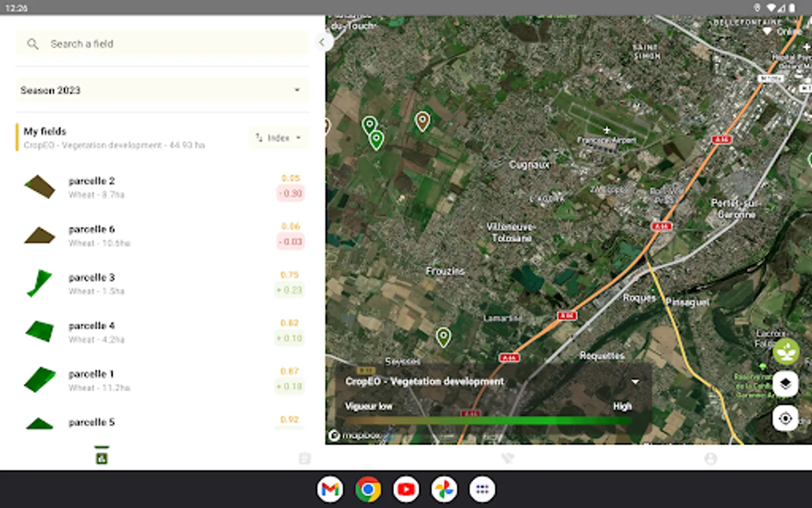The height and width of the screenshot is (508, 812).
Task: Click the -0.03 change badge
Action: (290, 242)
